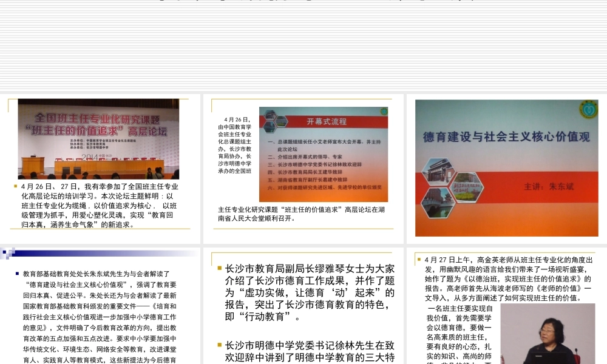Select the paragraph starting 4月26日、27日,我有幸参加

[x=100, y=205]
